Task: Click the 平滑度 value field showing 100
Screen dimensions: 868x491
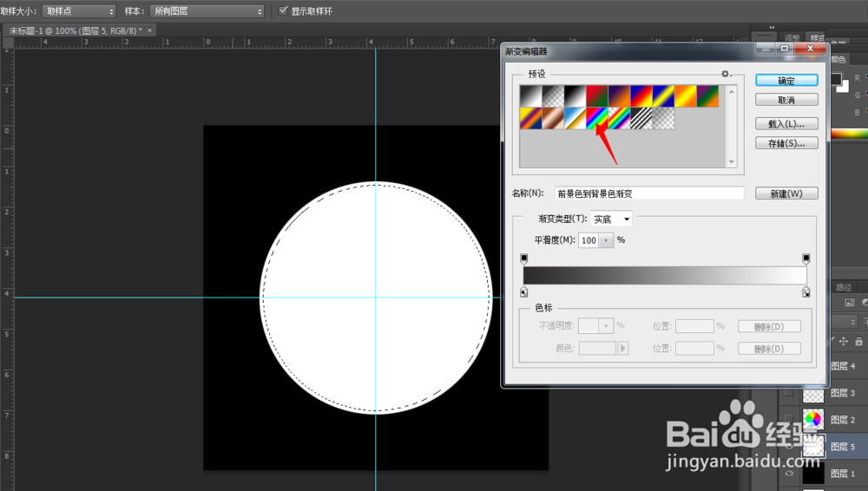Action: [x=589, y=240]
